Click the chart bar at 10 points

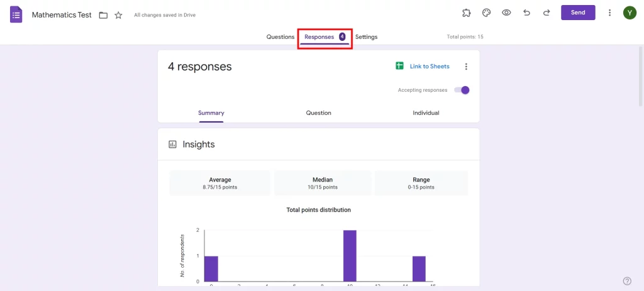point(350,256)
